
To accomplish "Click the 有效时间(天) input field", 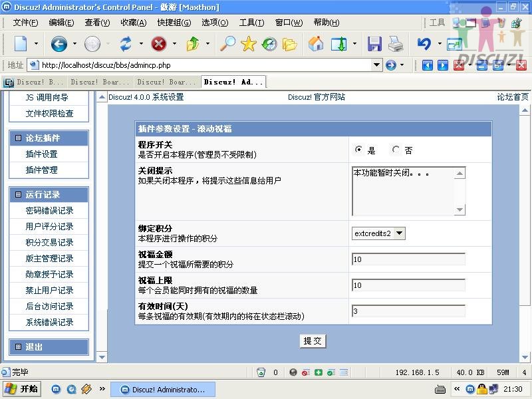I will point(408,311).
